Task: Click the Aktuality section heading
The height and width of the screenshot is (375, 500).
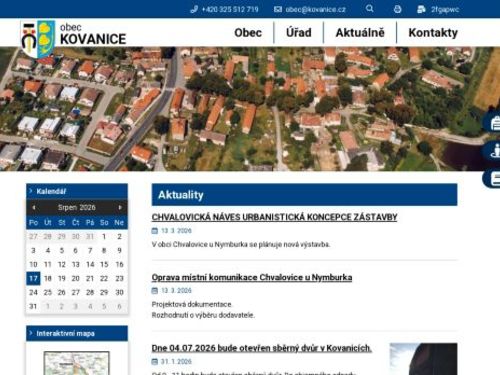Action: (x=181, y=195)
